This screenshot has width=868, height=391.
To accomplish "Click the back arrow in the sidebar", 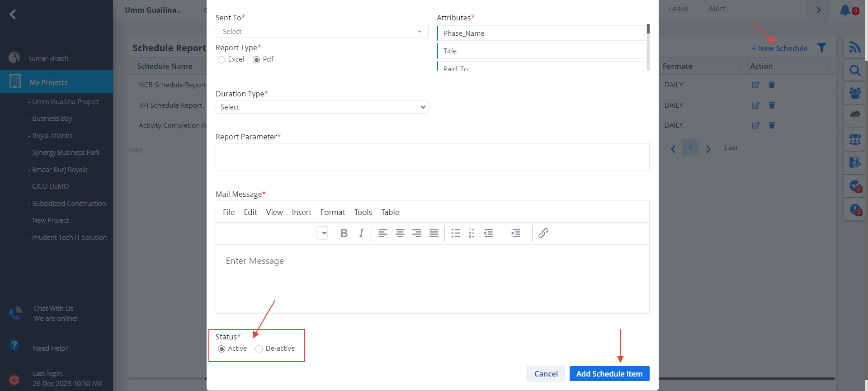I will click(13, 14).
